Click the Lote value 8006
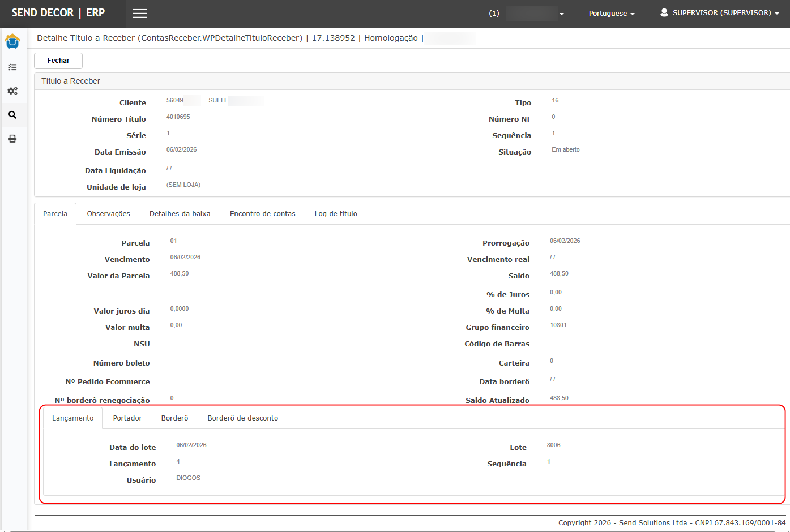 554,445
